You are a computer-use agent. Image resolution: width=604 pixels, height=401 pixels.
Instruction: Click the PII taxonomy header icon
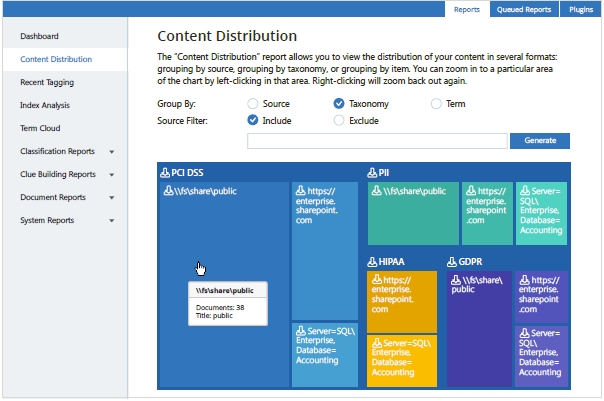pos(372,173)
